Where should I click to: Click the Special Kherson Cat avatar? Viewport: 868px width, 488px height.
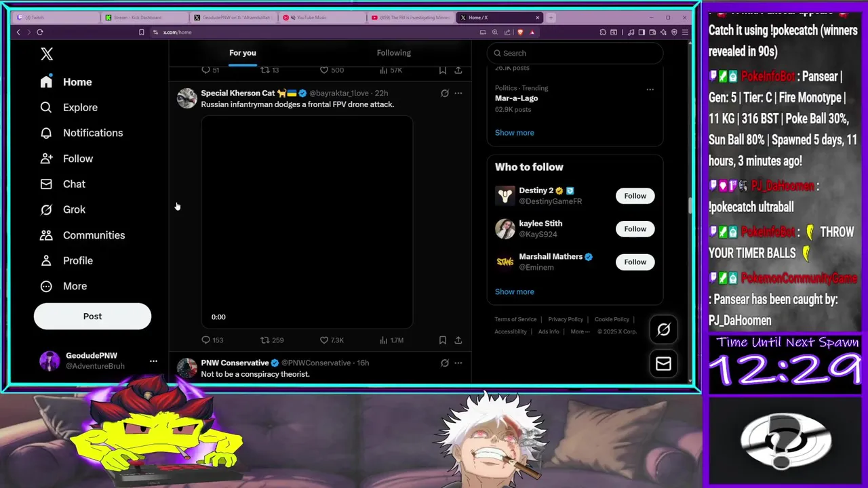point(186,98)
